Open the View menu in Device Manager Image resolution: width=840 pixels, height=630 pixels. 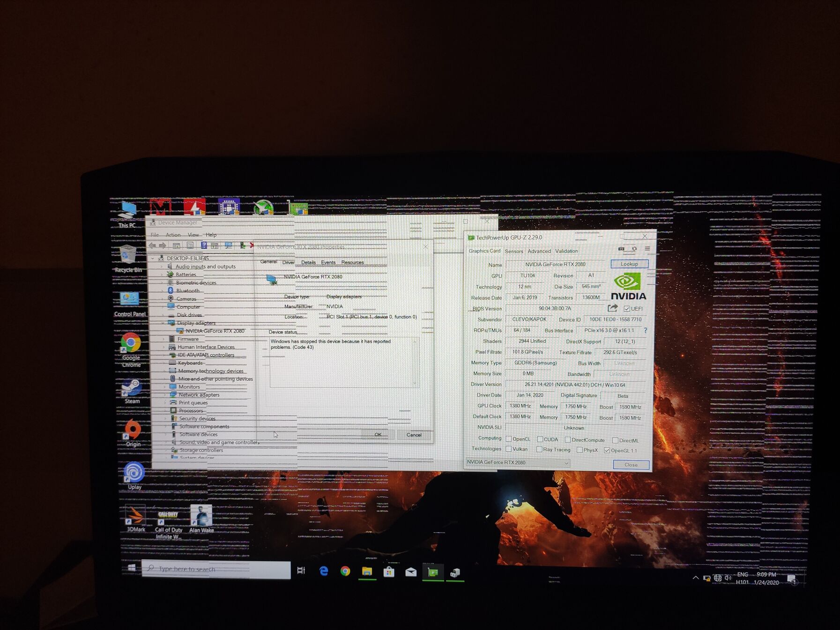click(x=193, y=235)
